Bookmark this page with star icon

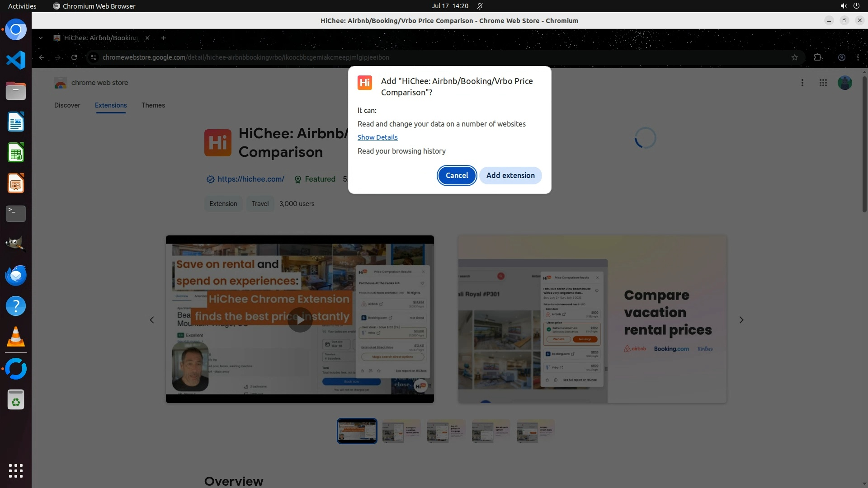[x=794, y=57]
